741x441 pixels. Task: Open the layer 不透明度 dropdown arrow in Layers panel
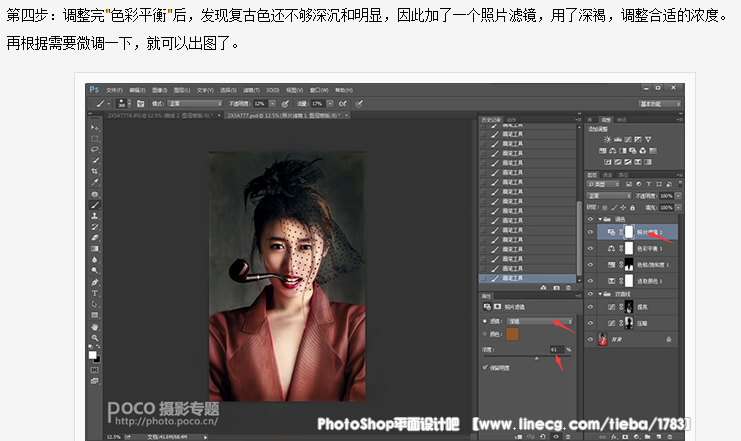tap(678, 196)
